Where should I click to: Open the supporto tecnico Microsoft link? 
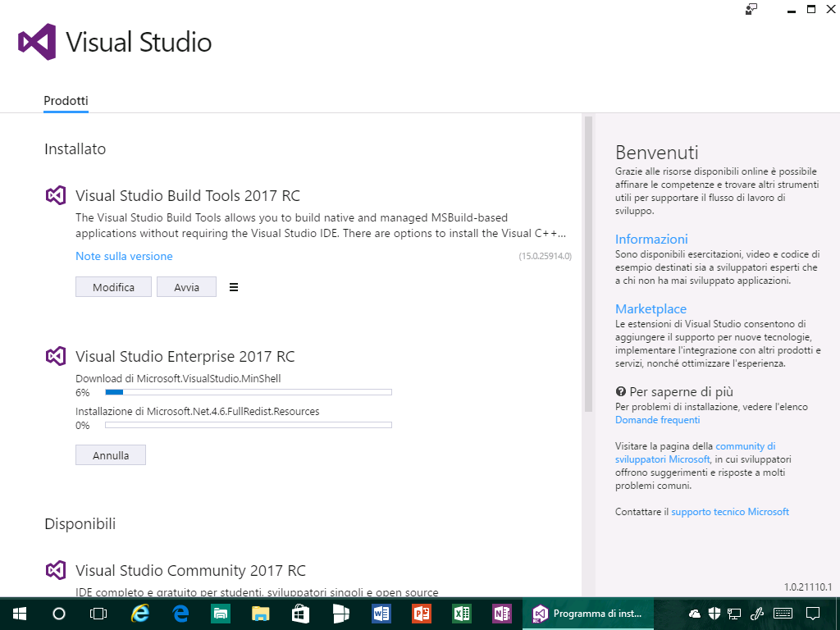(x=730, y=512)
